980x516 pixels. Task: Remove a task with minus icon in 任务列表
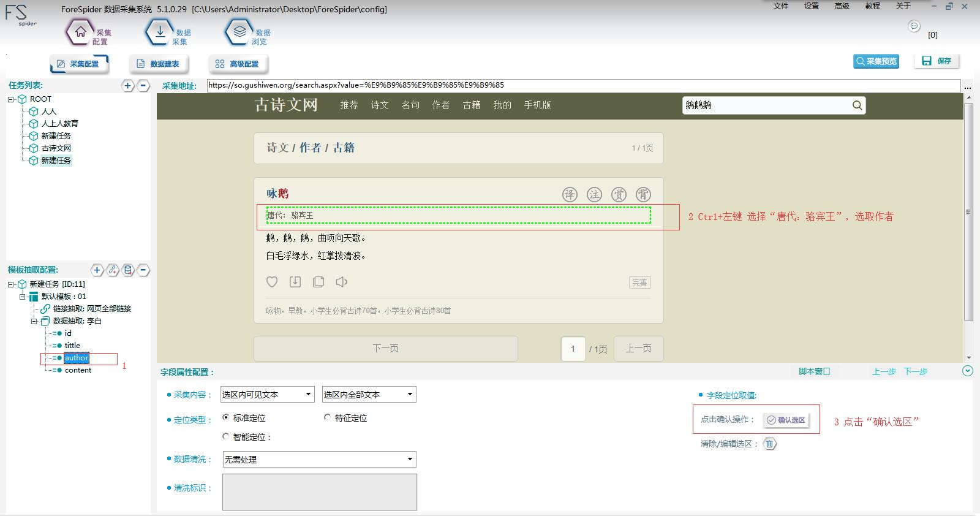click(x=143, y=86)
